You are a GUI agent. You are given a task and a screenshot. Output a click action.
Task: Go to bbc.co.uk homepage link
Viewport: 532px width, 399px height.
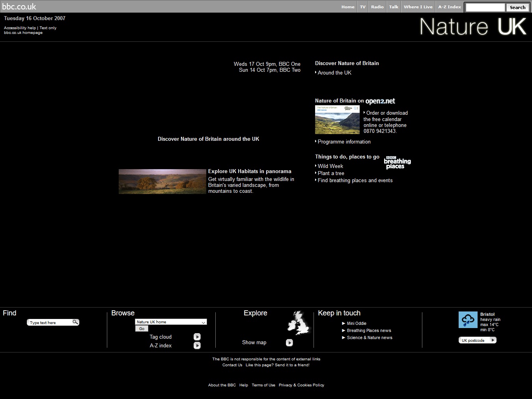[23, 33]
